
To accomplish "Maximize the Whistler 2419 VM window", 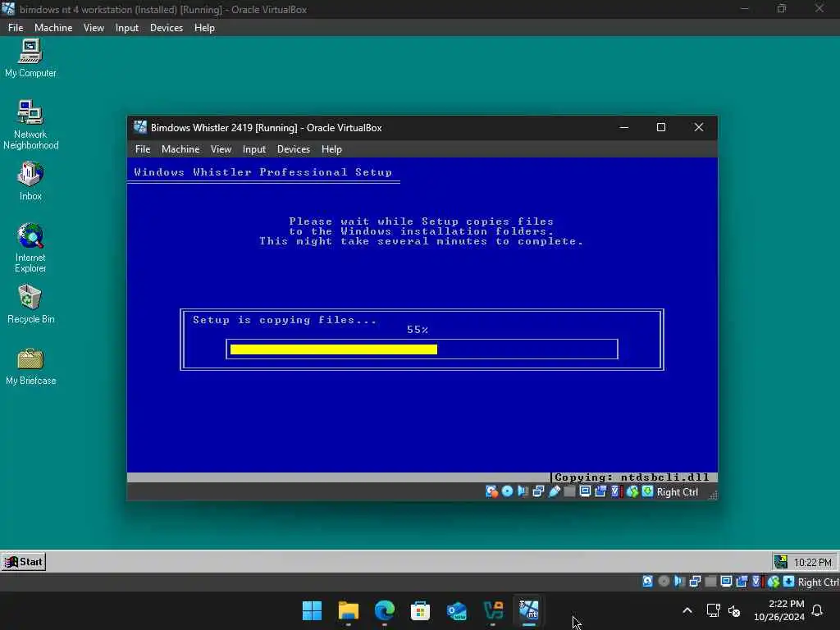I will (661, 127).
